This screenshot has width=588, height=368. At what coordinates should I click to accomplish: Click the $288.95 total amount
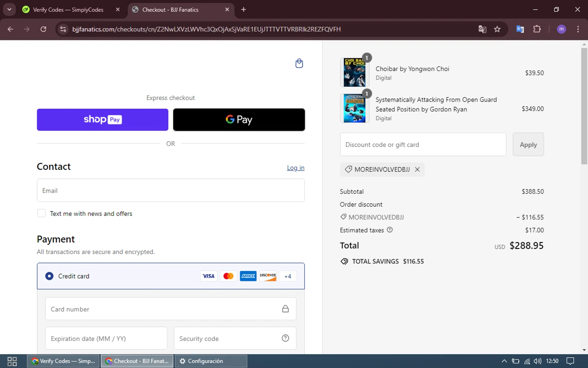[526, 246]
